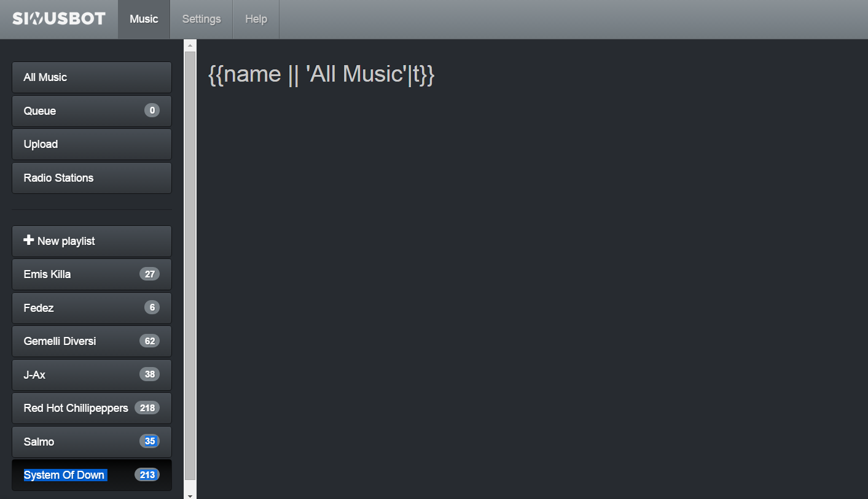Show All Music library
Screen dimensions: 868x499
[x=92, y=77]
